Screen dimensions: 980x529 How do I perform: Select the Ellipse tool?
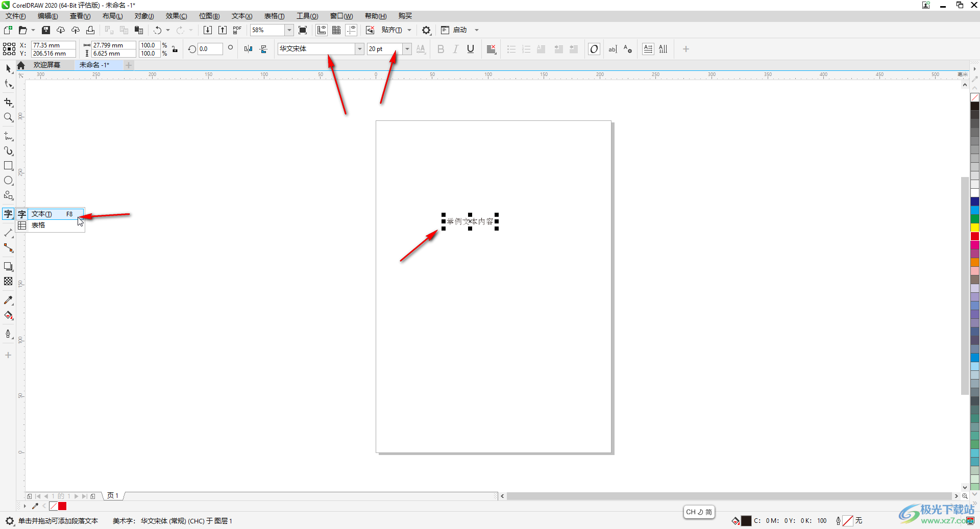[8, 181]
